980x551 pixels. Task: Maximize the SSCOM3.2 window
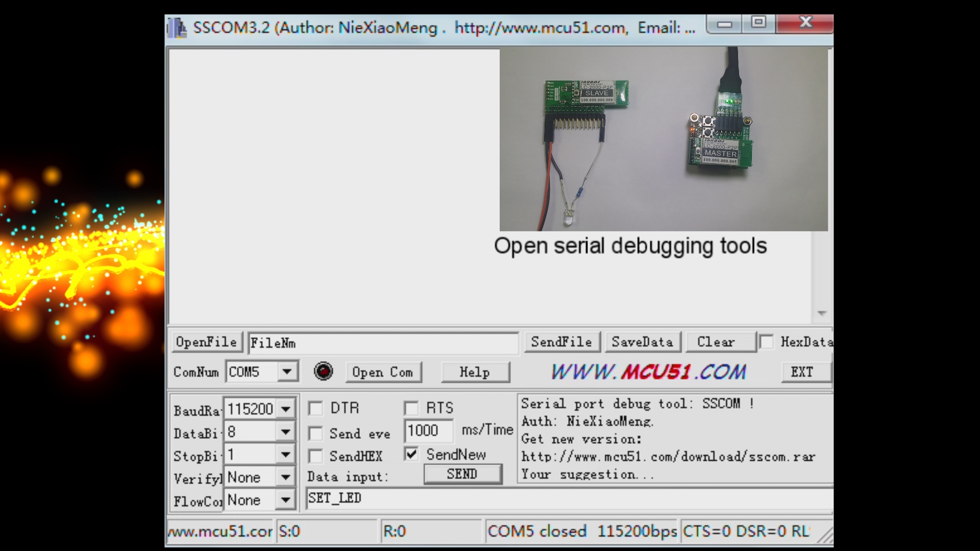[758, 23]
